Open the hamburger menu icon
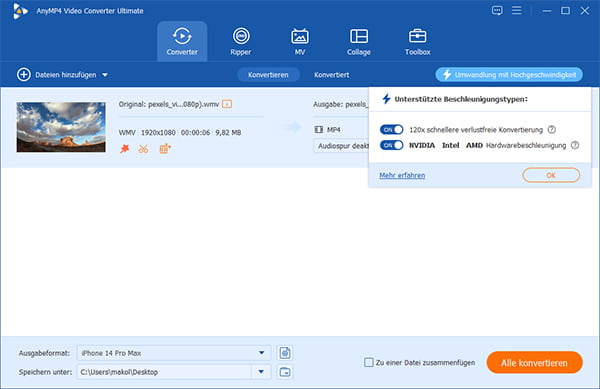 coord(517,10)
